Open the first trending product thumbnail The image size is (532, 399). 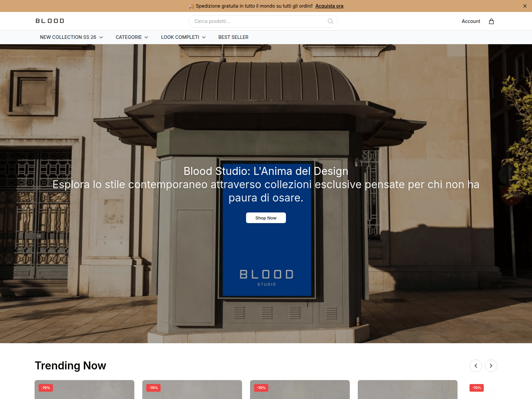pos(84,390)
